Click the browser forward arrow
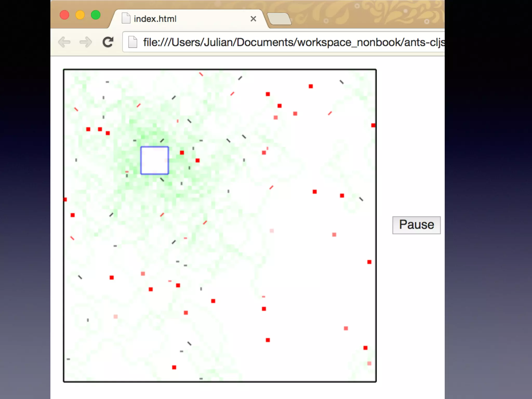532x399 pixels. [86, 42]
